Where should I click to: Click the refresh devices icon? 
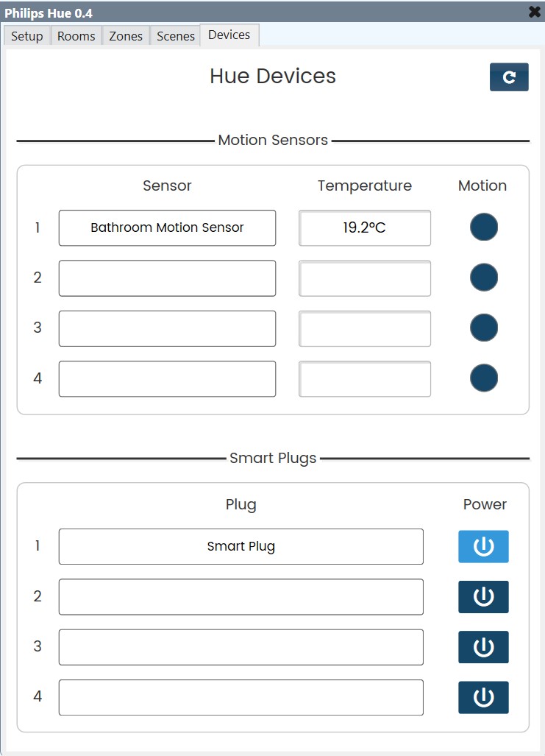509,77
